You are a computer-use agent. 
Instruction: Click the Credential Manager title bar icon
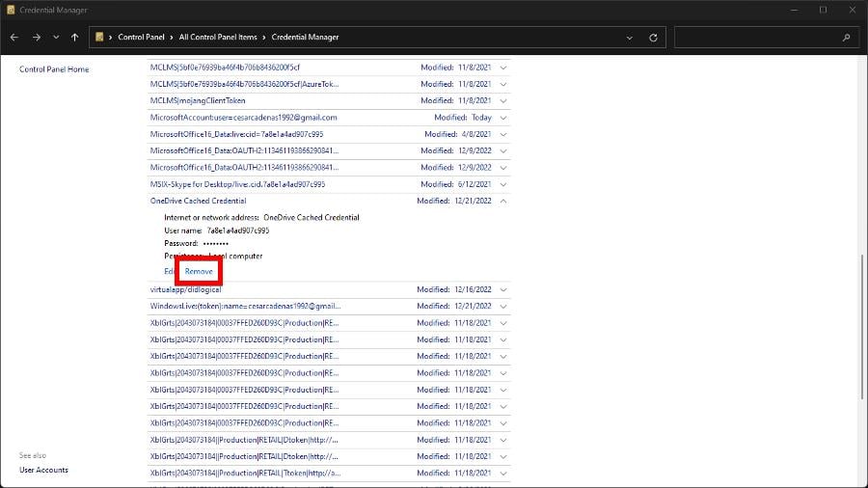(11, 10)
